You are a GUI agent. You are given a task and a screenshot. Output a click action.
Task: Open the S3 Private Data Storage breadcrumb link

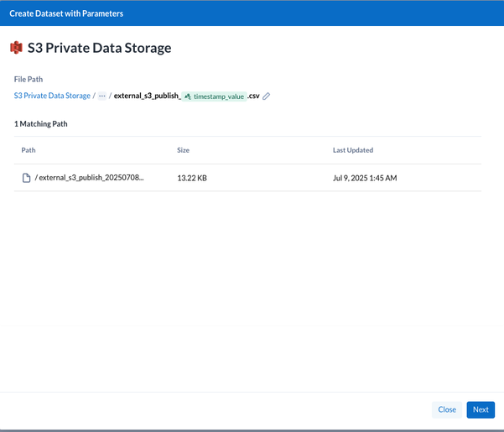52,96
